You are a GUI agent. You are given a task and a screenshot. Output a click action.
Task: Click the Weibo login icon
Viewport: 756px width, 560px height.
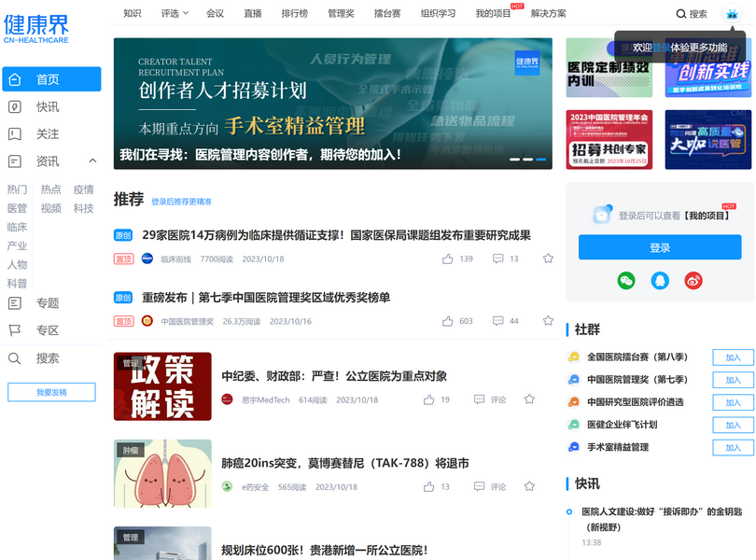pyautogui.click(x=693, y=280)
